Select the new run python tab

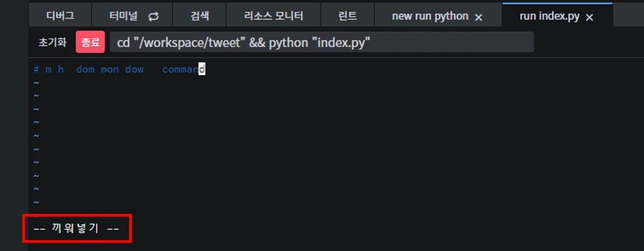click(430, 16)
